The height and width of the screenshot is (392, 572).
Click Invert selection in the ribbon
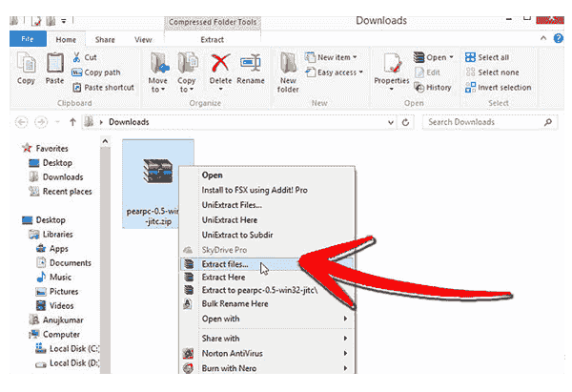pyautogui.click(x=499, y=87)
